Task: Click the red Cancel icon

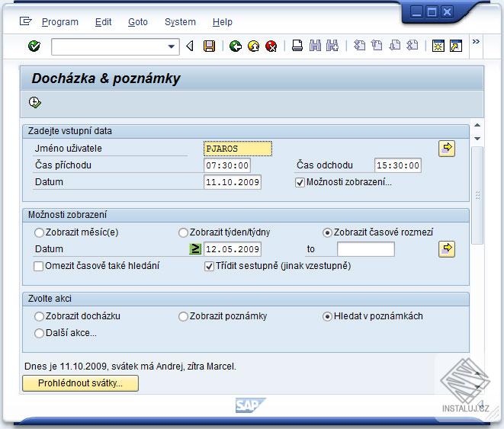Action: pos(271,46)
